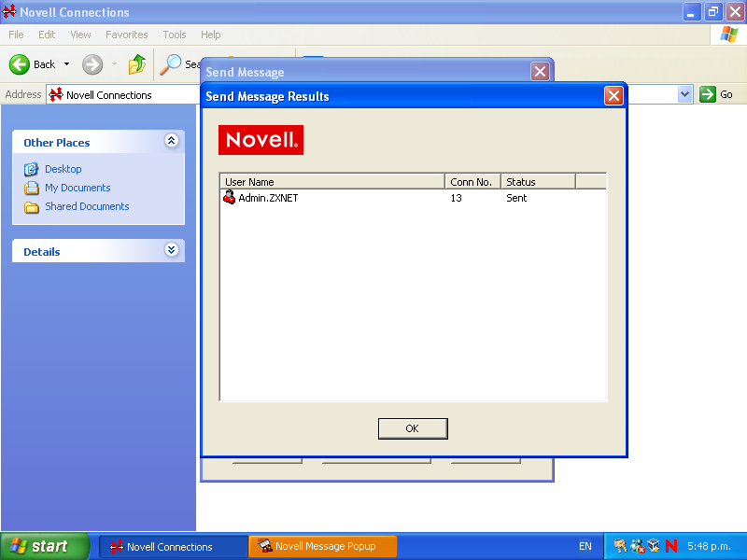Click connection number 13

[456, 198]
